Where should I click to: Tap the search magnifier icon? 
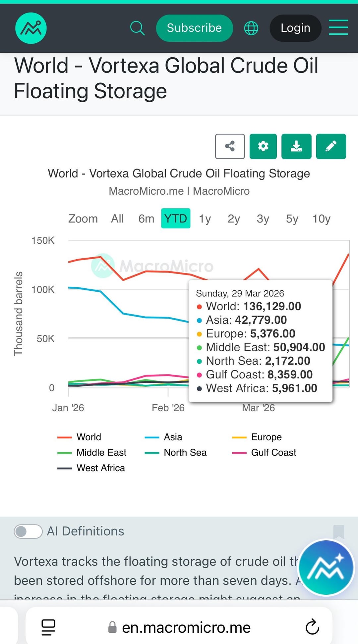click(137, 28)
